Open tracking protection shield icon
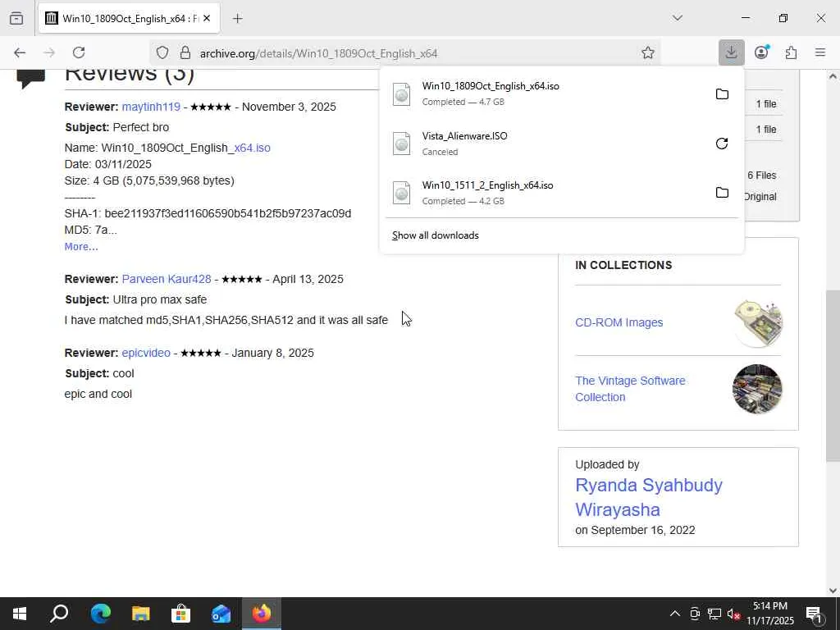This screenshot has height=630, width=840. pyautogui.click(x=162, y=52)
